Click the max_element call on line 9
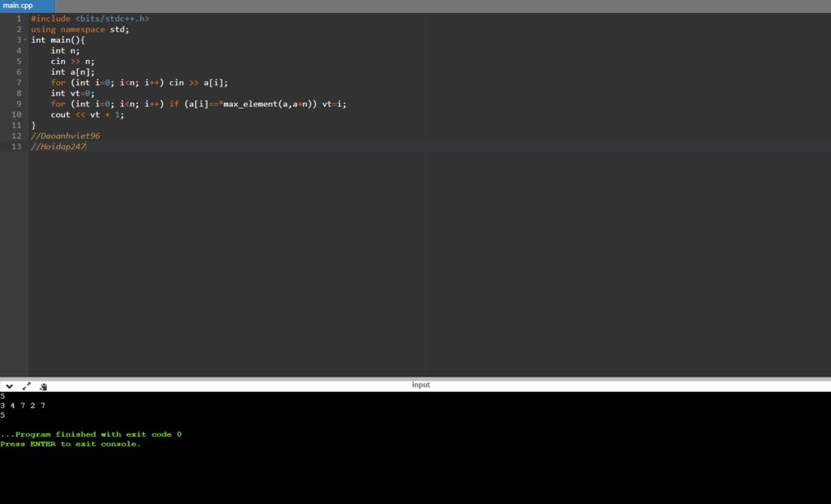This screenshot has height=504, width=831. 269,104
